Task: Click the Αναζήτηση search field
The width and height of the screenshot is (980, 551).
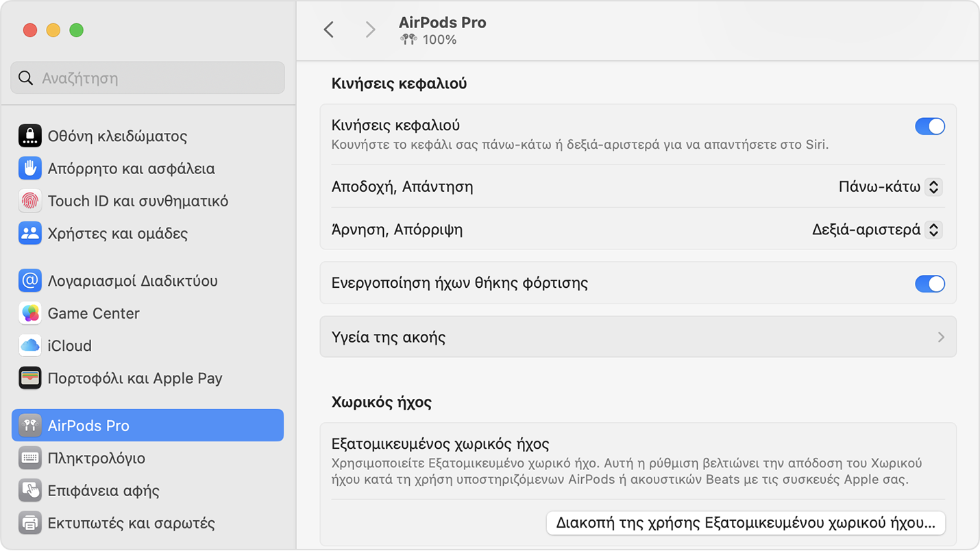Action: tap(147, 78)
